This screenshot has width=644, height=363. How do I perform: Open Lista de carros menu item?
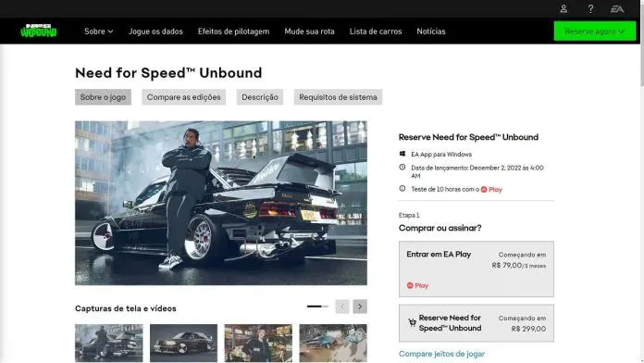coord(376,31)
